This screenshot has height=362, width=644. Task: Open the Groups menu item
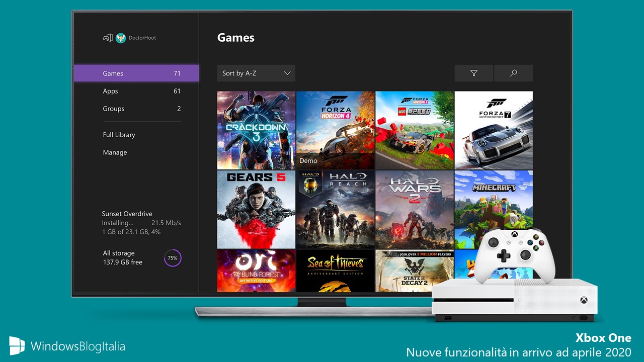pyautogui.click(x=136, y=109)
